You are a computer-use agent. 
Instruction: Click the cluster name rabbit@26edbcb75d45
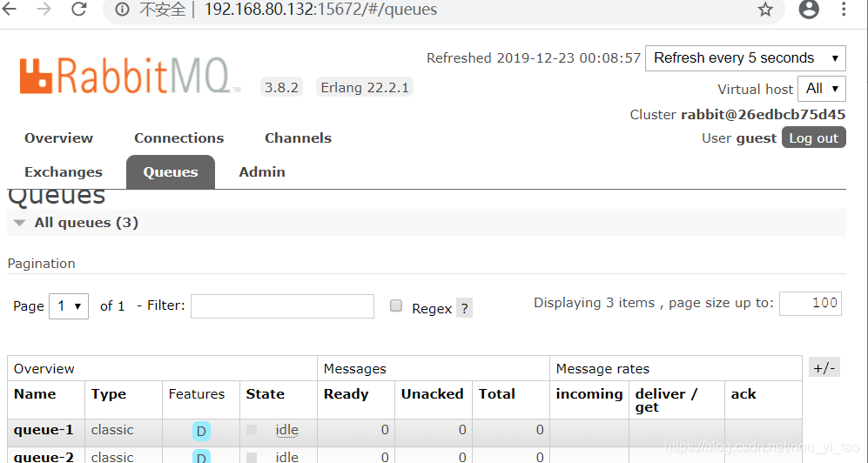tap(763, 115)
